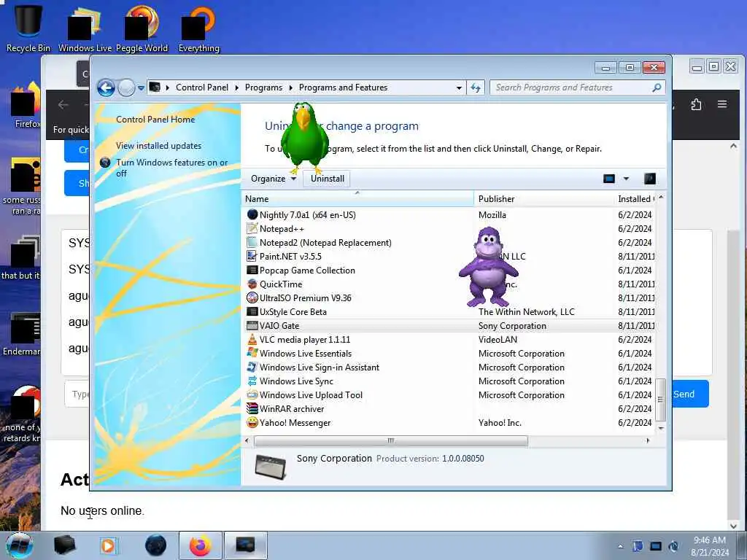Viewport: 747px width, 560px height.
Task: Click the shield icon beside Windows features
Action: click(105, 163)
